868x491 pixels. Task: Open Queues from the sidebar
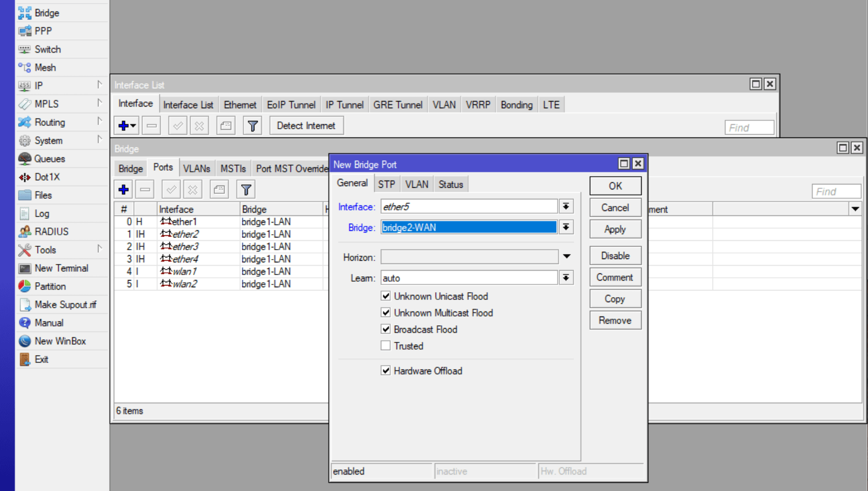click(x=49, y=159)
